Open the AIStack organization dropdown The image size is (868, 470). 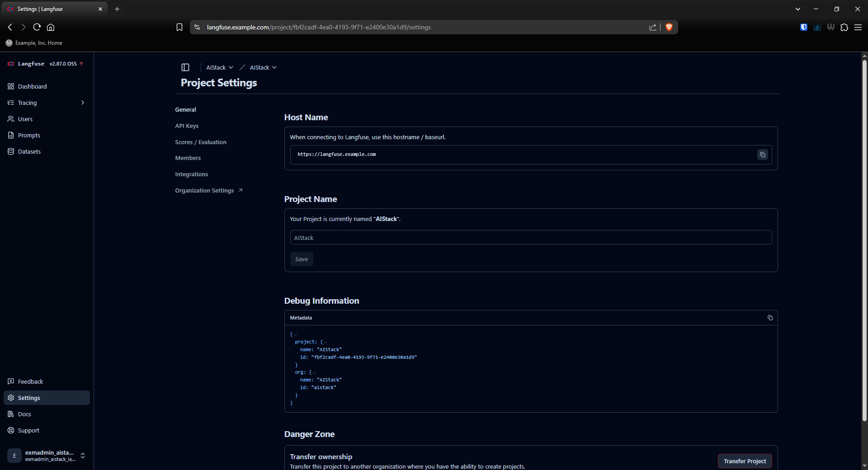(220, 67)
